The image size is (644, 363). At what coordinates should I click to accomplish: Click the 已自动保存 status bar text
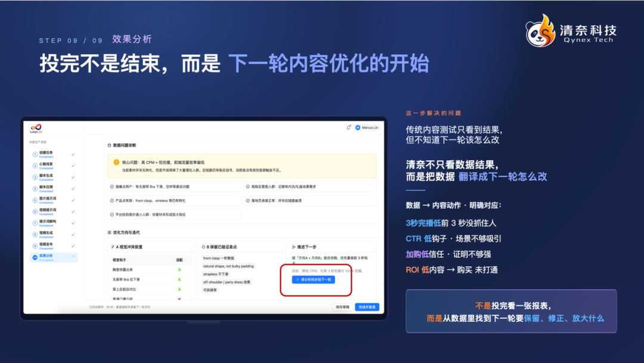tap(120, 307)
